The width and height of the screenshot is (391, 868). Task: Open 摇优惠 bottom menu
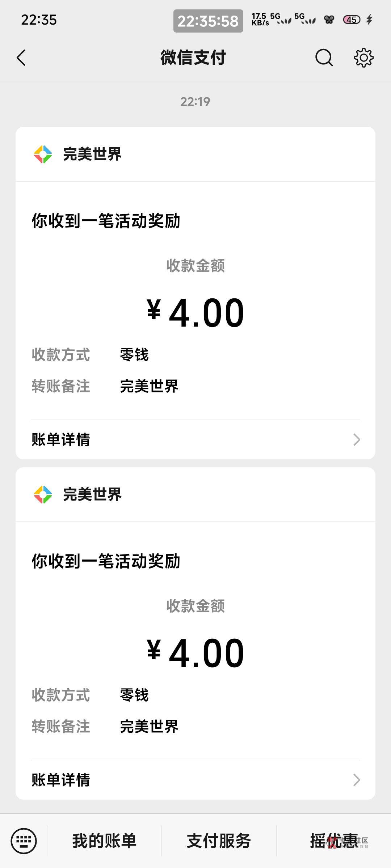click(334, 841)
